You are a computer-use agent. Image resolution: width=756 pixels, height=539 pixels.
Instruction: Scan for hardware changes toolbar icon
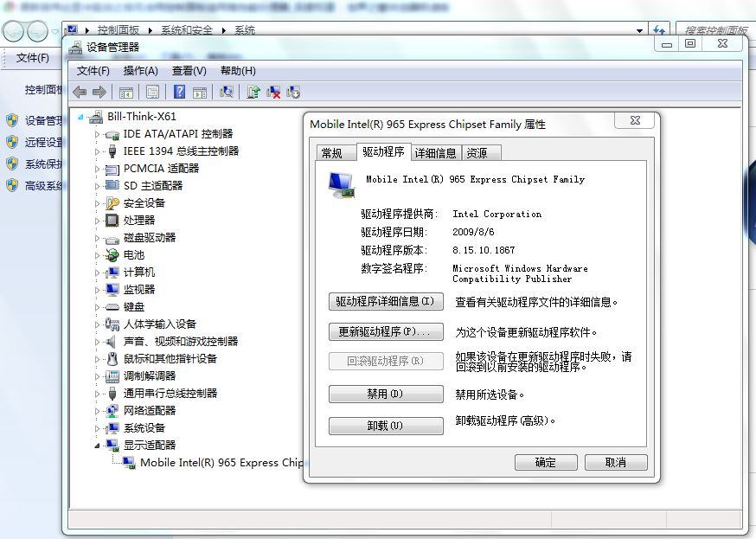226,92
